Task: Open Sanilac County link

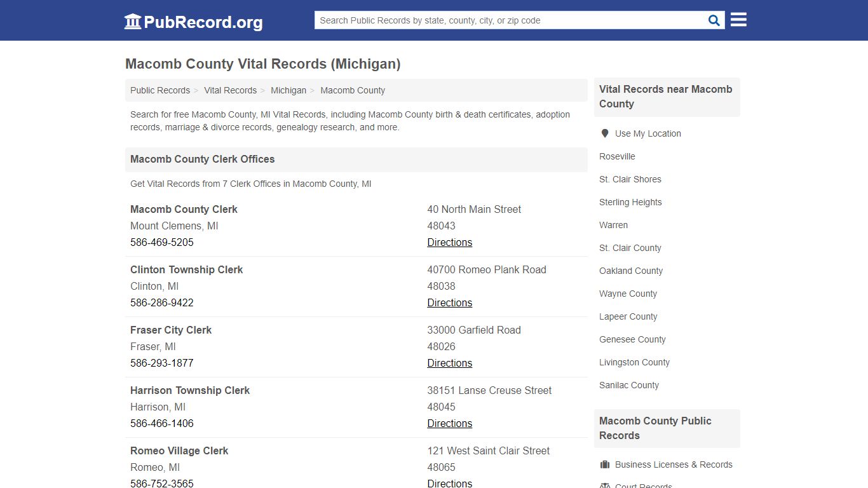Action: pyautogui.click(x=629, y=385)
